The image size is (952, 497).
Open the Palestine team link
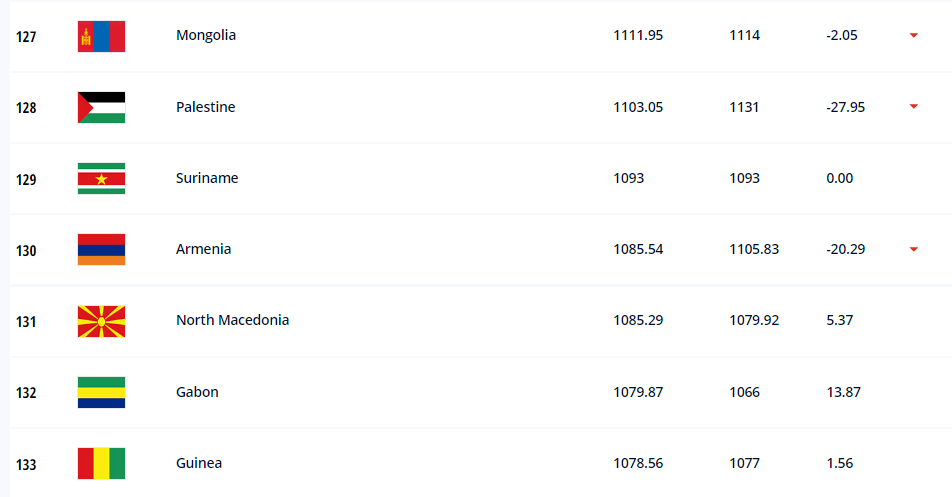pos(206,107)
